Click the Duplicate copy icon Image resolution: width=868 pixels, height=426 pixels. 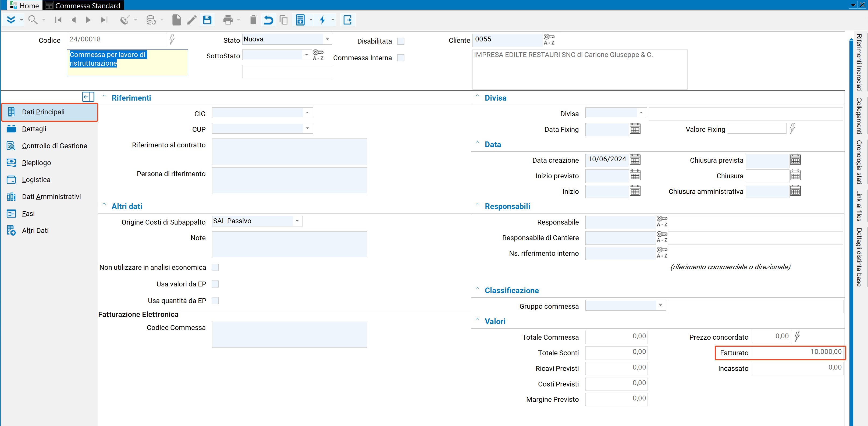pos(284,20)
